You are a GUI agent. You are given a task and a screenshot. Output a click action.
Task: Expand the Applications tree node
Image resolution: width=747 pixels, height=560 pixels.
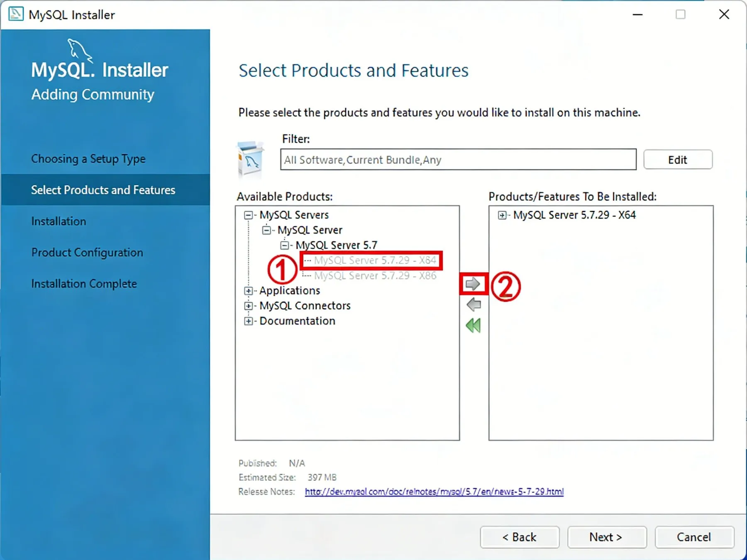[248, 291]
